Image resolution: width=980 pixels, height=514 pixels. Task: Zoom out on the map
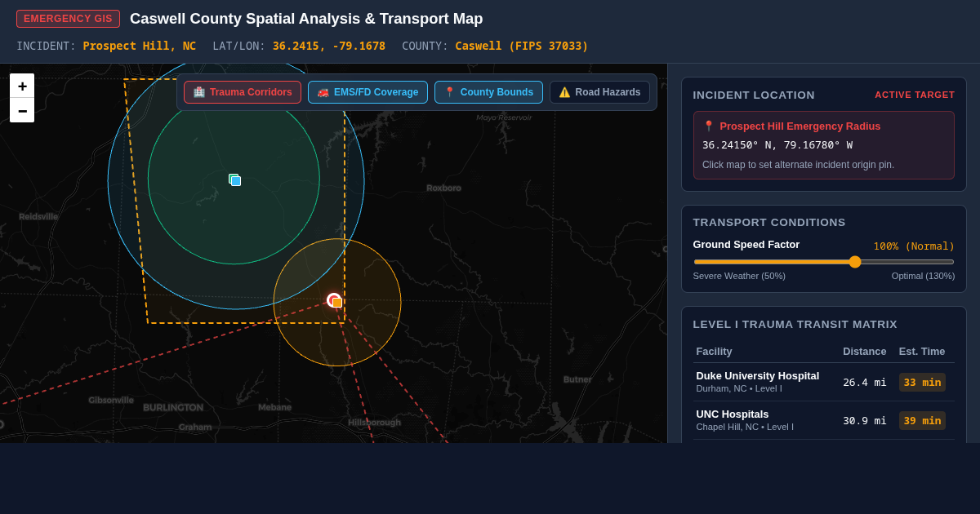click(x=22, y=110)
